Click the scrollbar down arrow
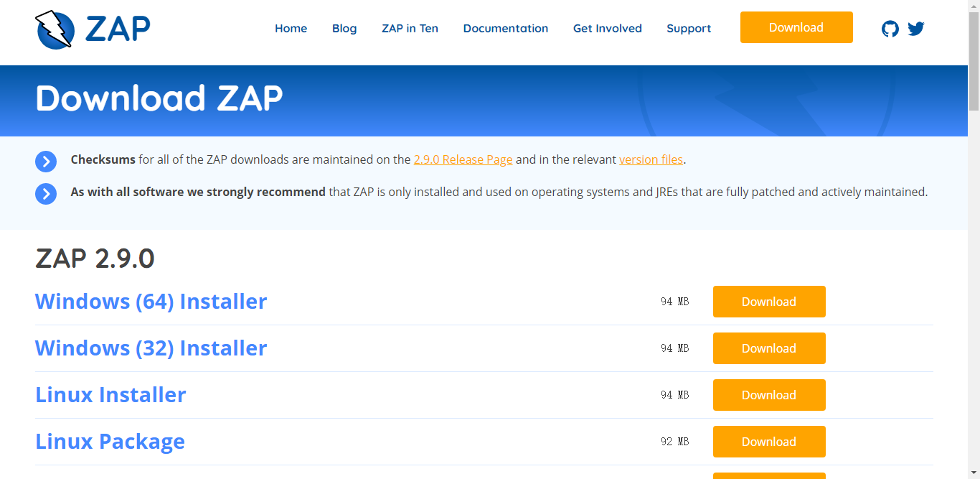 coord(974,473)
